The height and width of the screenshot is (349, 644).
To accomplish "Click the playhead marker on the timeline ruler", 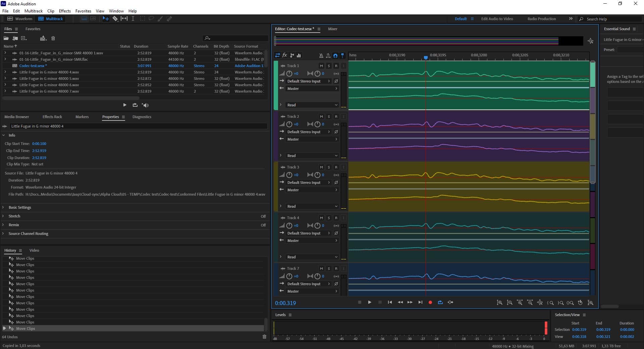I will pos(426,58).
